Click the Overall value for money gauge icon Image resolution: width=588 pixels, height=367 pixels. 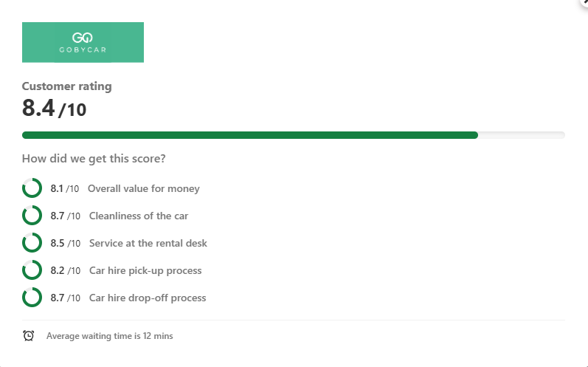[x=32, y=188]
